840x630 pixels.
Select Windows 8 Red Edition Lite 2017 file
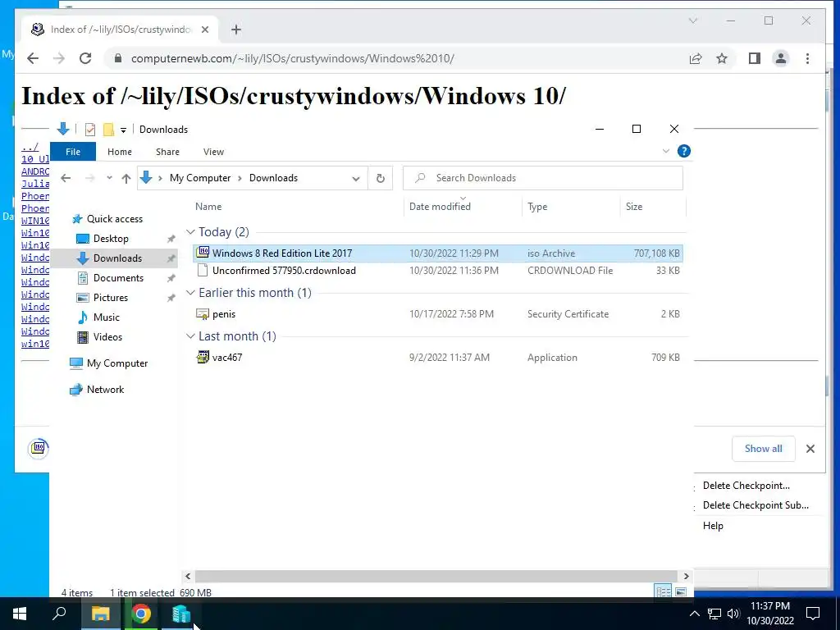(438, 253)
